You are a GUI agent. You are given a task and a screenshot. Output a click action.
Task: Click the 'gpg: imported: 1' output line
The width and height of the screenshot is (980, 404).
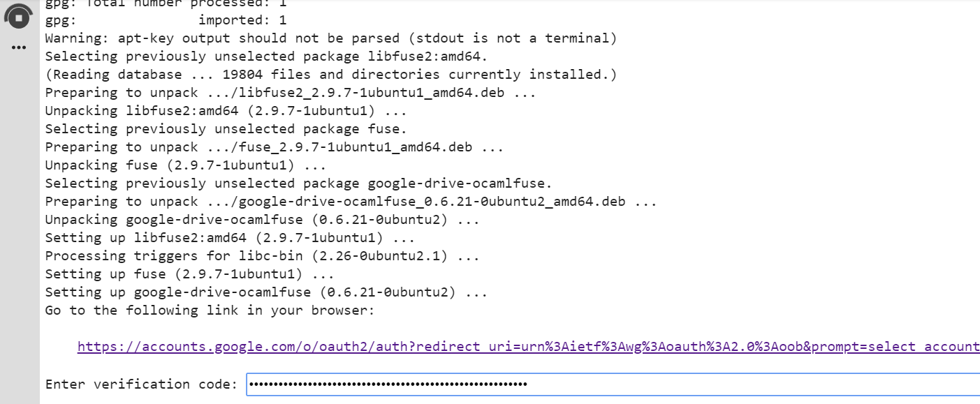(166, 20)
